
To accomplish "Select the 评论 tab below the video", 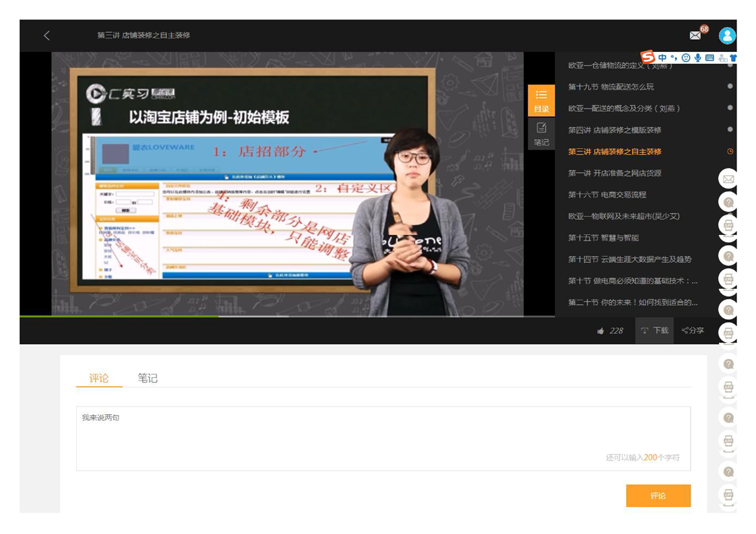I will pyautogui.click(x=99, y=378).
